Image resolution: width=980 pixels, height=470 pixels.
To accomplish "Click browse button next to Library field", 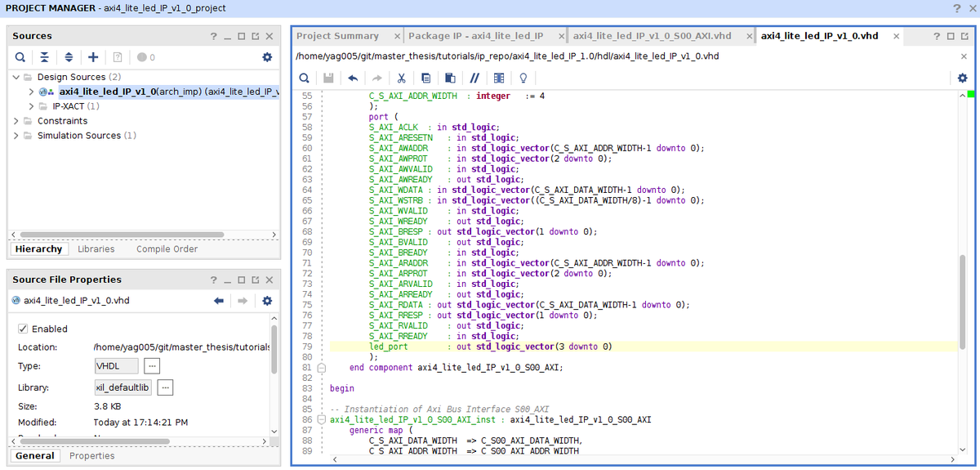I will (x=165, y=387).
